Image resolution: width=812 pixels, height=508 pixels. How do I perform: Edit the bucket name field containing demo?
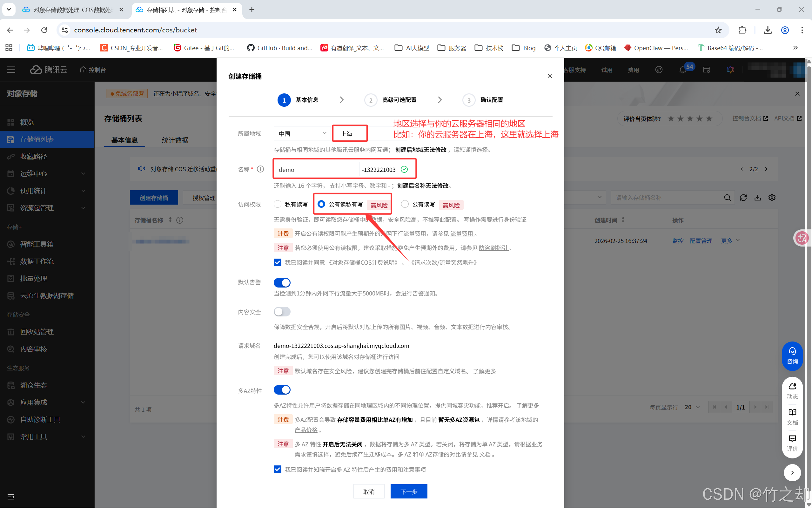pyautogui.click(x=317, y=169)
